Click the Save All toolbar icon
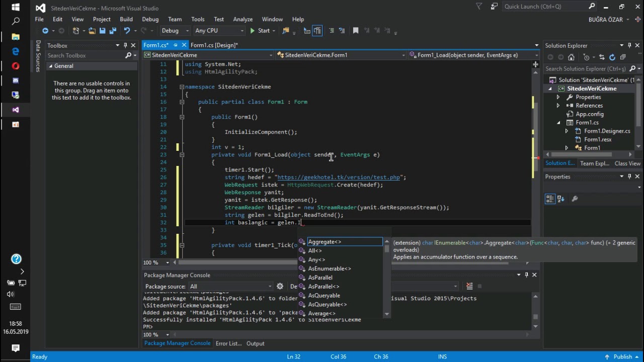The image size is (644, 362). point(113,31)
